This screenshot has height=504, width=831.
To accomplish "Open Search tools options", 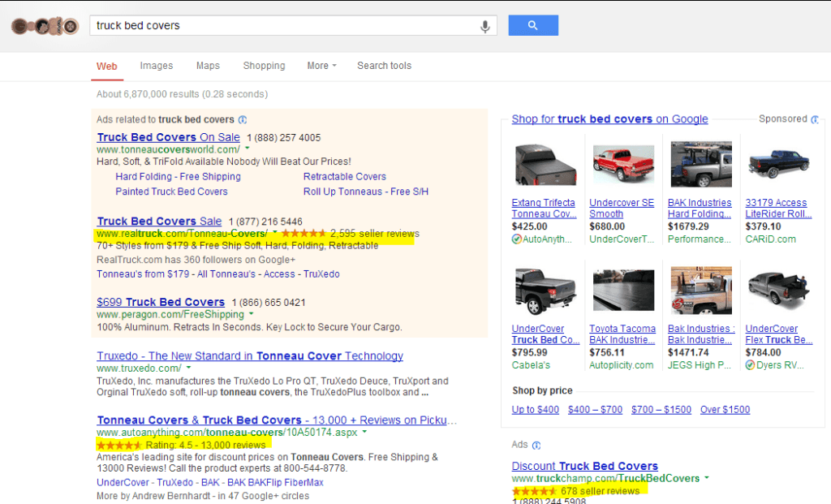I will [384, 66].
